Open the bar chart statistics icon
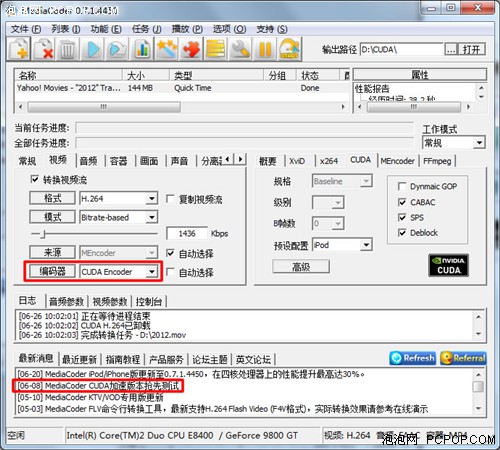The width and height of the screenshot is (500, 450). tap(142, 49)
